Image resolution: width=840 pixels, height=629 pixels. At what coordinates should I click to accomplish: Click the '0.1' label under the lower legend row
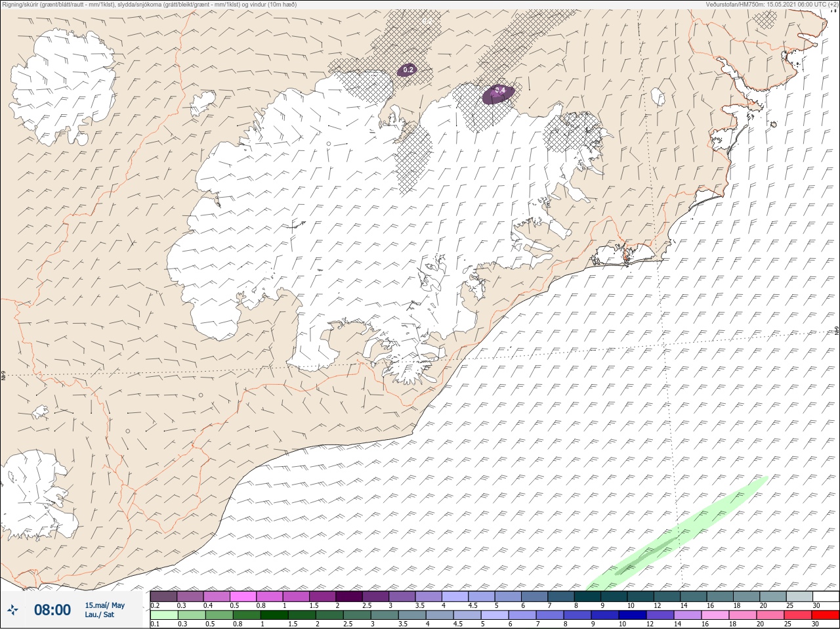coord(155,624)
